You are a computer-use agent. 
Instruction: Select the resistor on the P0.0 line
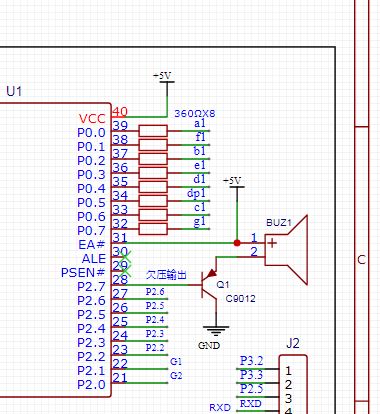153,131
